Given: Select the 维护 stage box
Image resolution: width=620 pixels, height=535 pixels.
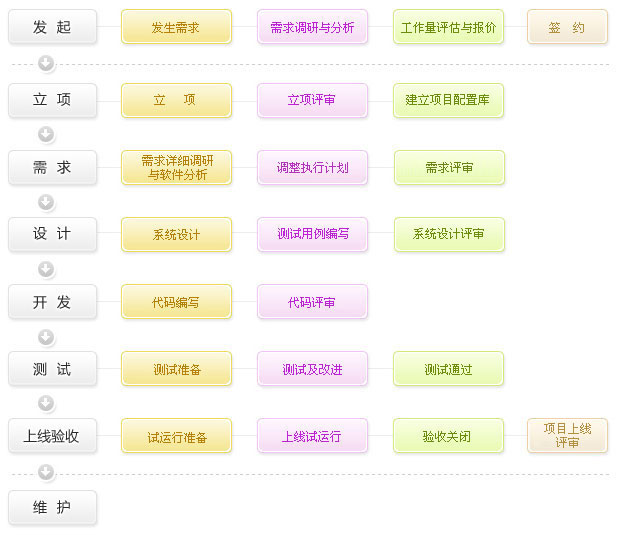Looking at the screenshot, I should pos(53,507).
